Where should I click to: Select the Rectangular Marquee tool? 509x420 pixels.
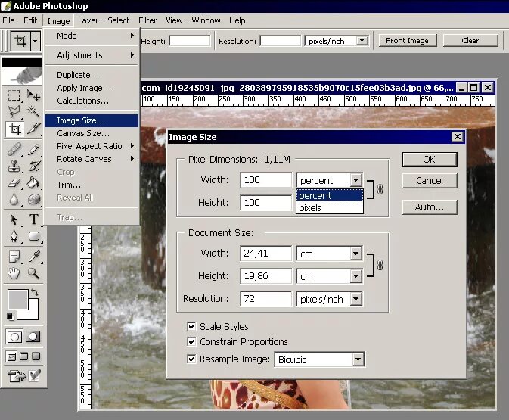click(x=14, y=95)
